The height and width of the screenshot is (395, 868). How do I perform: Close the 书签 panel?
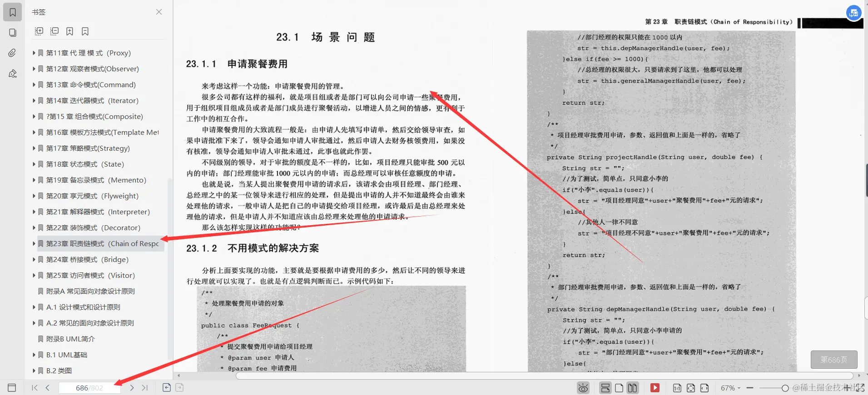[159, 12]
